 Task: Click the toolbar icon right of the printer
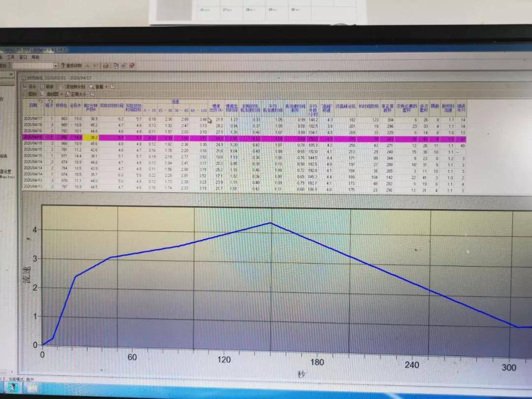(116, 66)
